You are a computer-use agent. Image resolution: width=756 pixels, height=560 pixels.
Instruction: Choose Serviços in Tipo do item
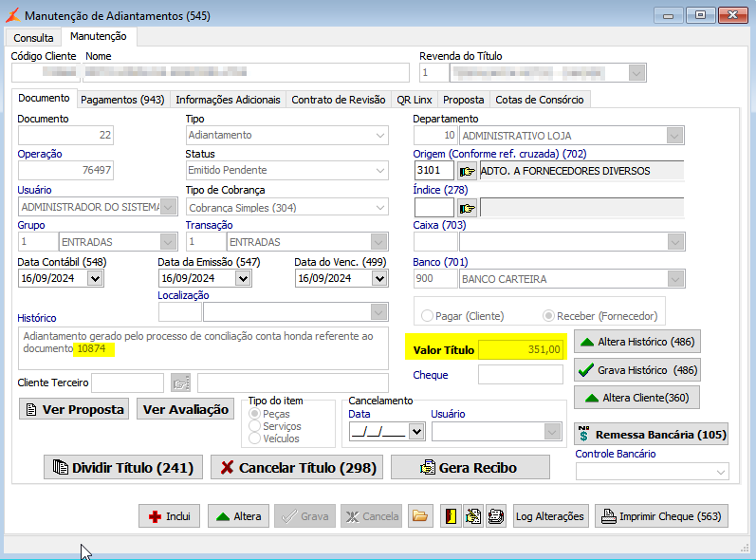tap(253, 427)
